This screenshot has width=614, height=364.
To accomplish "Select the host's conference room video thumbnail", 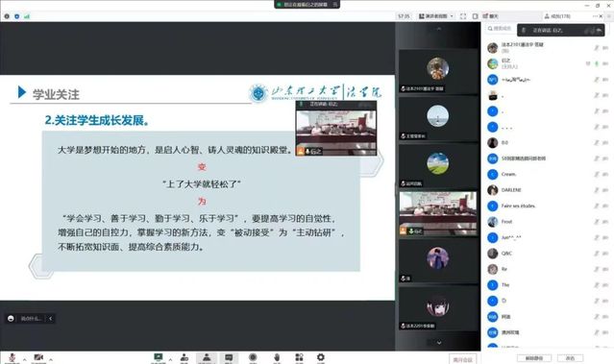I will pyautogui.click(x=438, y=213).
